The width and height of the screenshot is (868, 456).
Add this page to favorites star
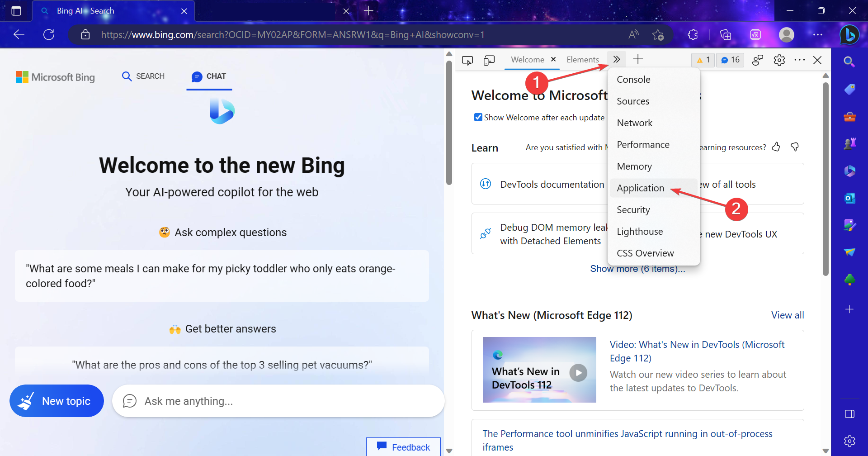pyautogui.click(x=658, y=35)
